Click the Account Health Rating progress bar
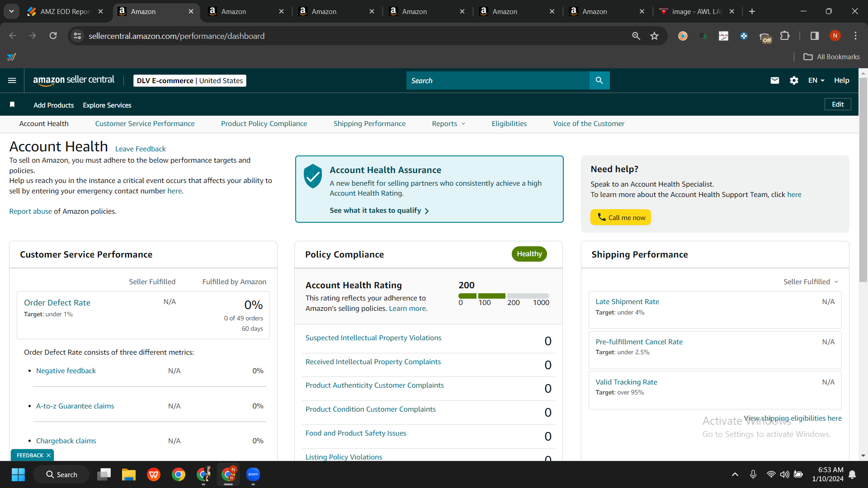 (504, 296)
